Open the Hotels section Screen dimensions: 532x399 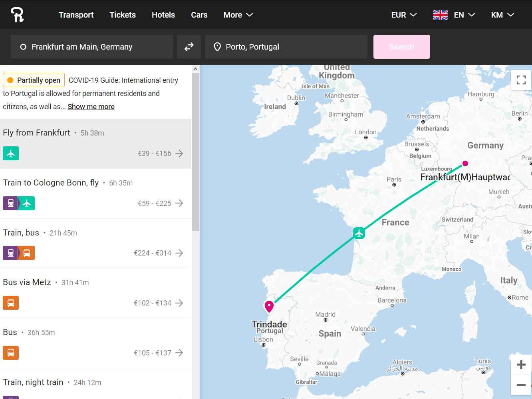[x=163, y=15]
